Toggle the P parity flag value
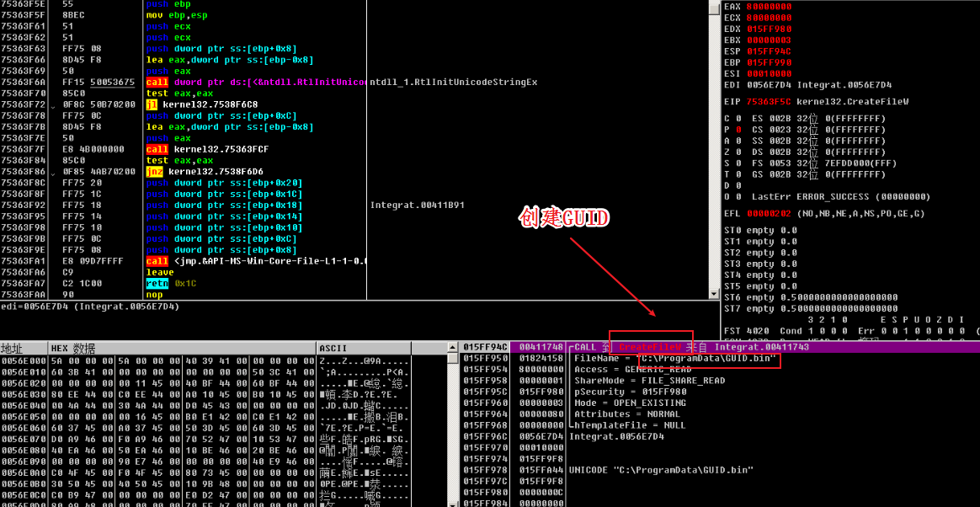The height and width of the screenshot is (507, 980). pyautogui.click(x=738, y=130)
